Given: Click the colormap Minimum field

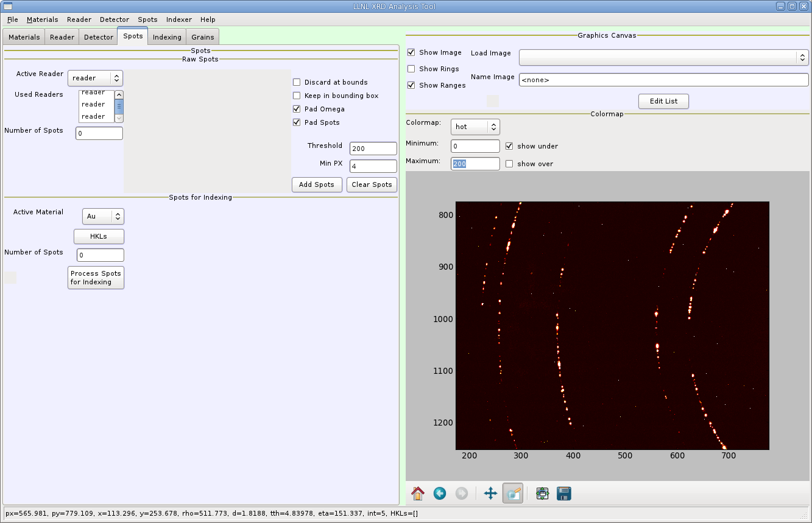Looking at the screenshot, I should coord(475,146).
